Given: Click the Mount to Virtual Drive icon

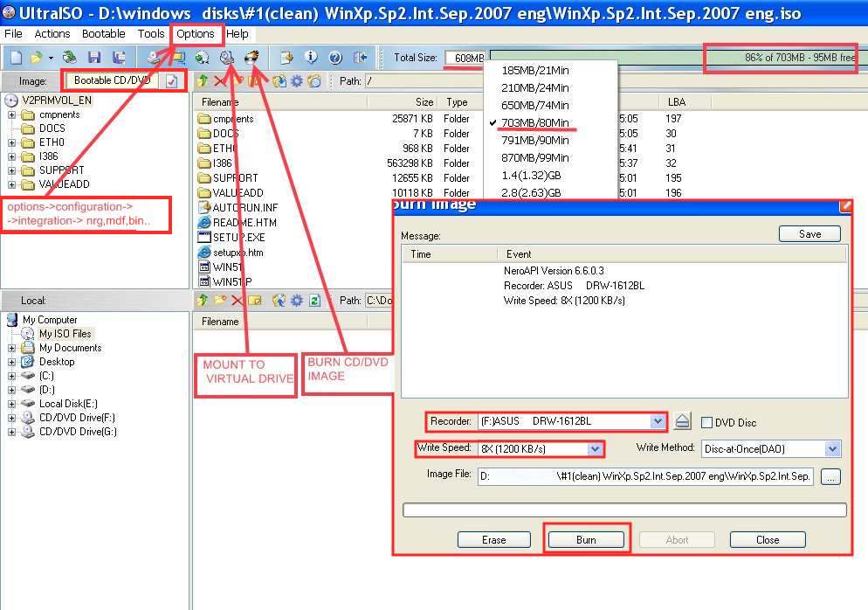Looking at the screenshot, I should click(x=227, y=58).
